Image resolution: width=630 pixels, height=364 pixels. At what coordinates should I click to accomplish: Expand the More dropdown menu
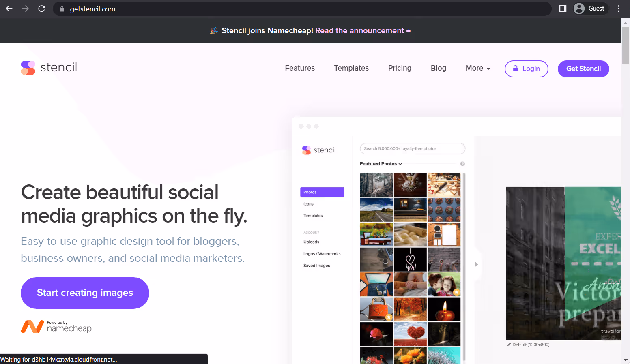pos(478,68)
